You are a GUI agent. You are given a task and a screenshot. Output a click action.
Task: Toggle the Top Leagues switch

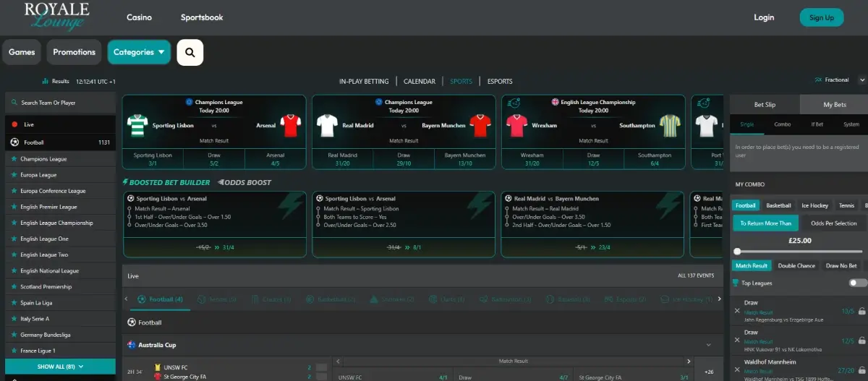tap(857, 283)
